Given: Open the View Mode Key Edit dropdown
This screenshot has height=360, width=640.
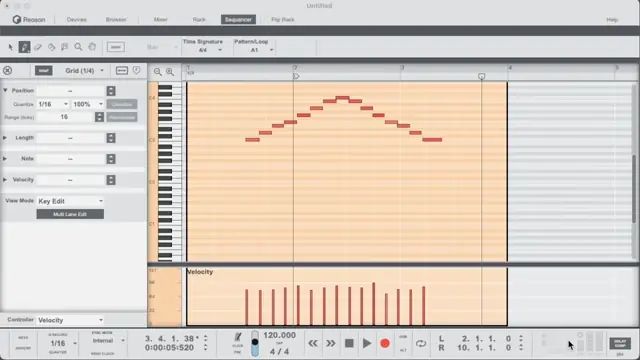Looking at the screenshot, I should click(70, 201).
